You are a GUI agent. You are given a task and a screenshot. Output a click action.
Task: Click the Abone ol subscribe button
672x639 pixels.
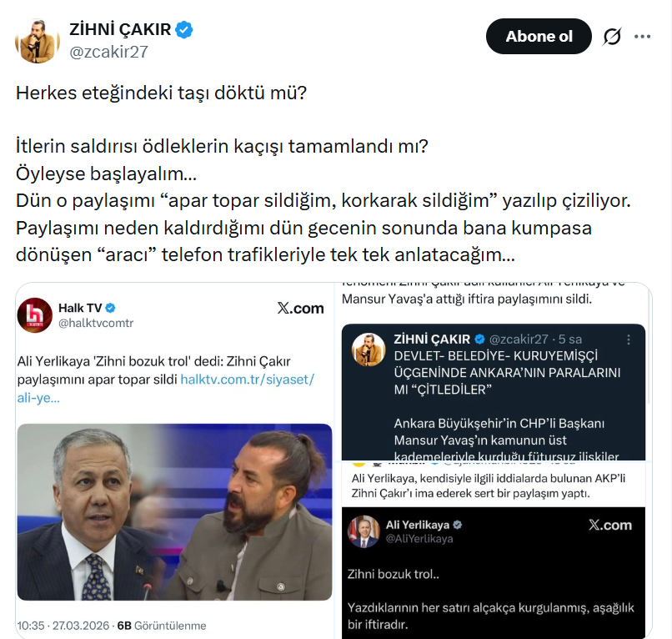click(539, 37)
